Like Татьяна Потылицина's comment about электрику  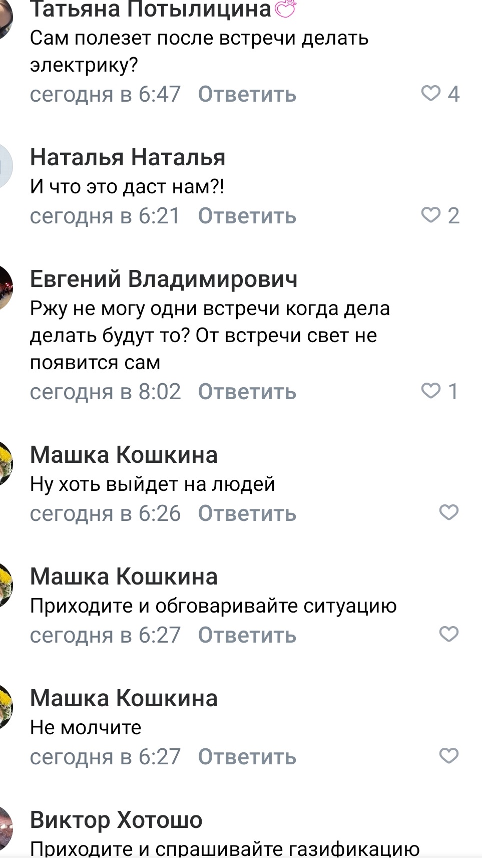[430, 93]
